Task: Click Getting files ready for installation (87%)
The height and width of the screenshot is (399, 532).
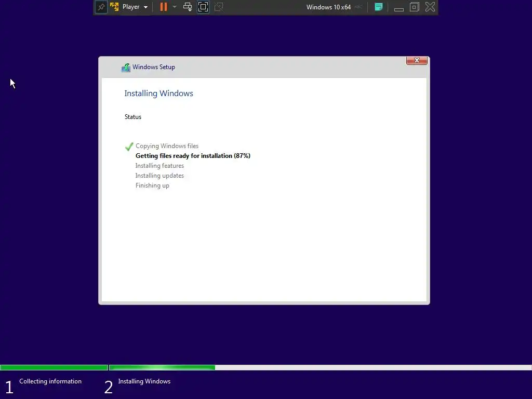Action: pos(193,156)
